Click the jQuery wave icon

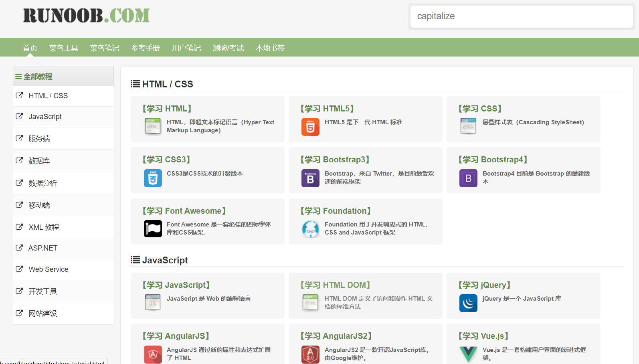point(468,303)
